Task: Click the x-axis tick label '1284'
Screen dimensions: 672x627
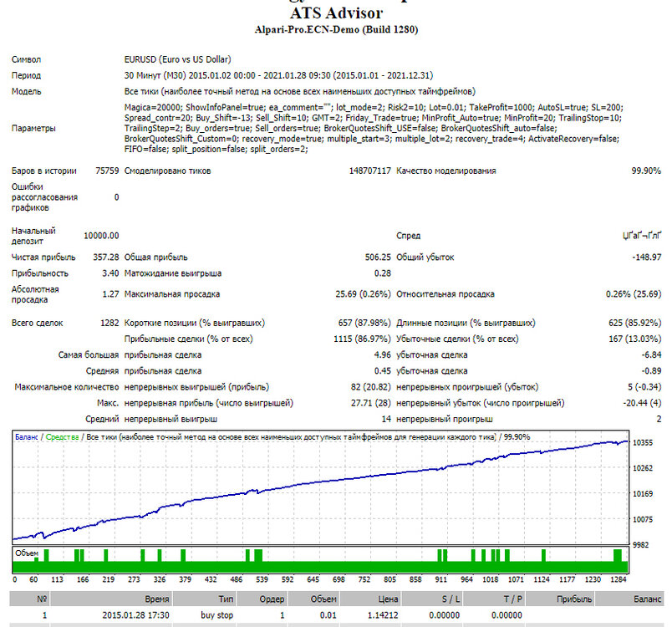Action: coord(618,579)
